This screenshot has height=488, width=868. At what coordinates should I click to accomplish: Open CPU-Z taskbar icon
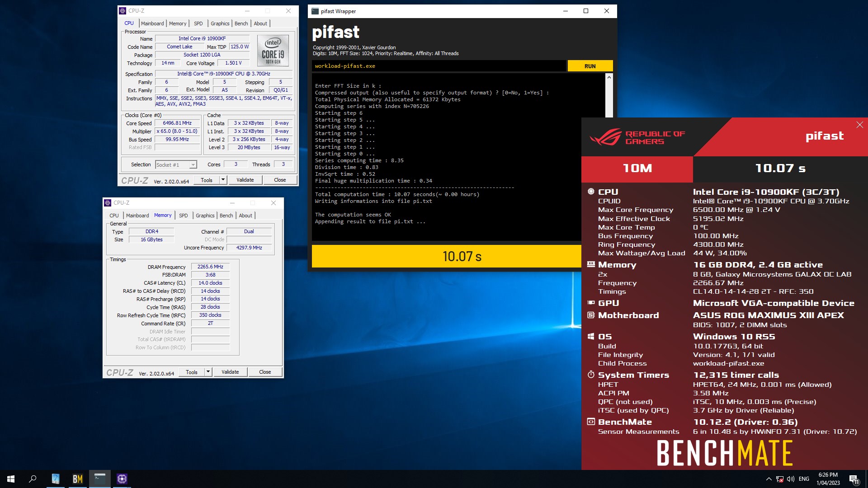[122, 479]
